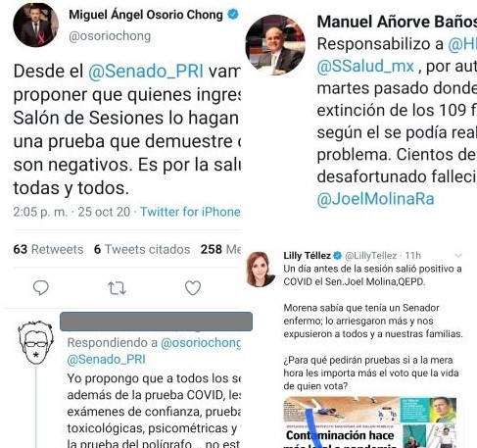The image size is (477, 448).
Task: Click the Twitter for iPhone source link
Action: pos(190,212)
